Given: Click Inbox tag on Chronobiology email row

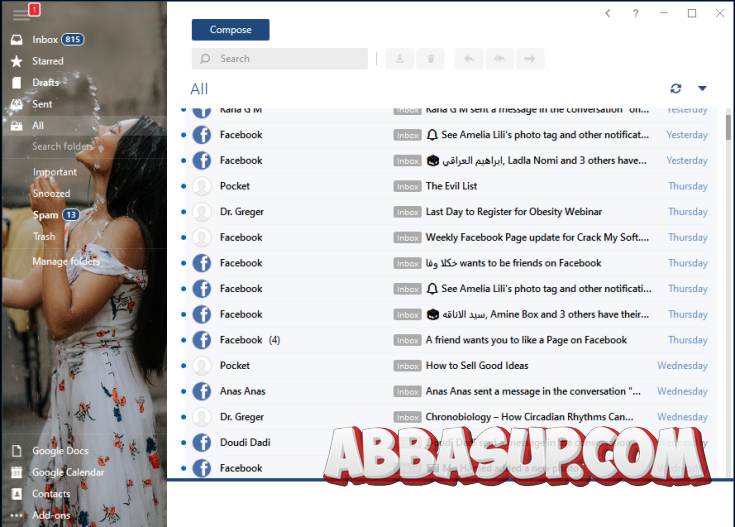Looking at the screenshot, I should (x=407, y=417).
